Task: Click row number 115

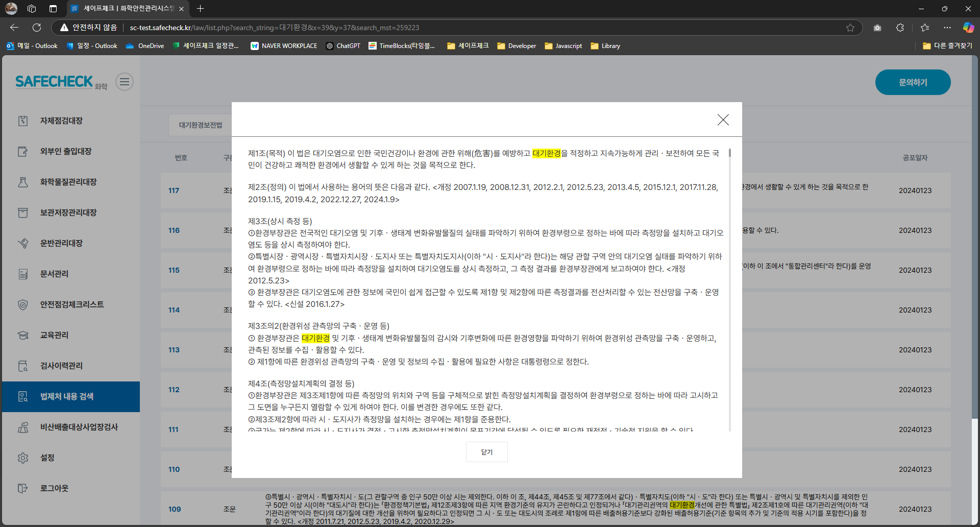Action: (x=174, y=270)
